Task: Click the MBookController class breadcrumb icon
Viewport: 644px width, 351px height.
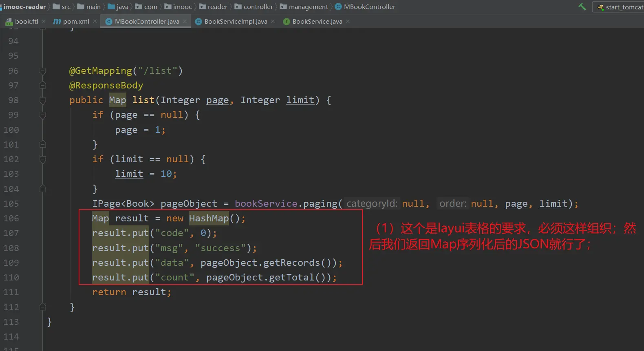Action: pyautogui.click(x=338, y=7)
